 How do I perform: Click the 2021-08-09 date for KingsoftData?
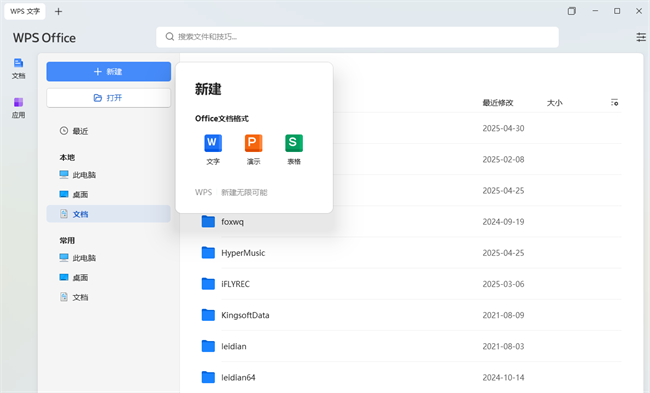(x=503, y=315)
